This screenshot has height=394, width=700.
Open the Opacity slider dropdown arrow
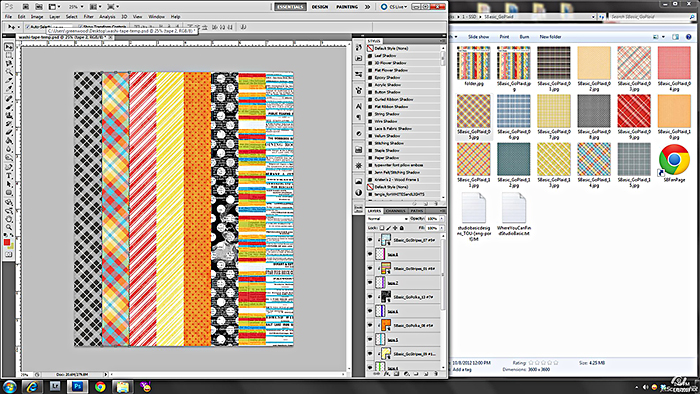point(442,219)
